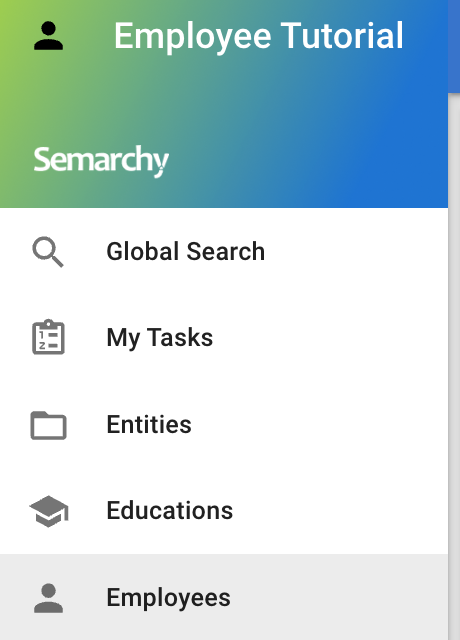This screenshot has width=460, height=640.
Task: Select the Employee Tutorial application title
Action: click(259, 36)
